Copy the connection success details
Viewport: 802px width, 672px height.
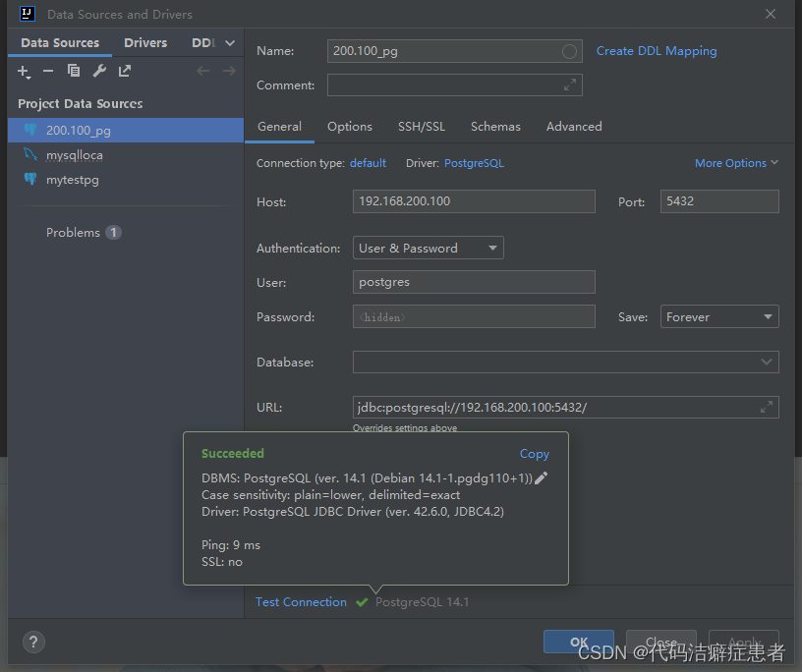535,454
